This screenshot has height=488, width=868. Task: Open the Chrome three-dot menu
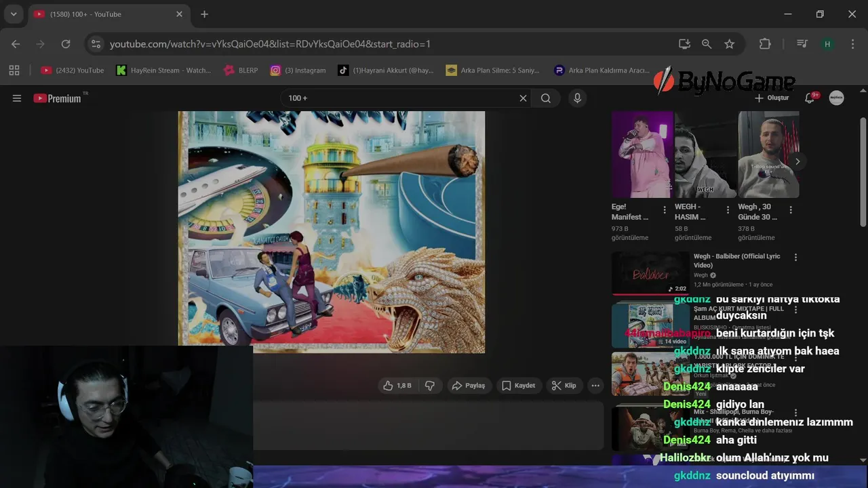[x=852, y=44]
